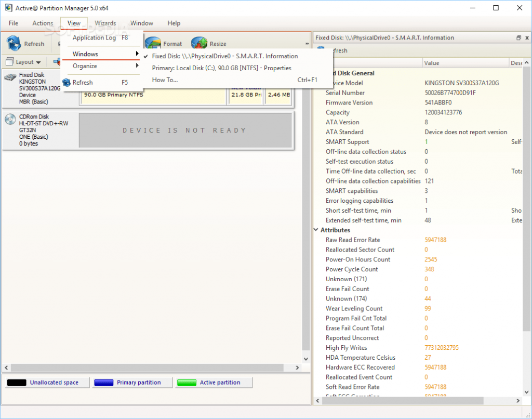
Task: Click the 21.8 GB partition block
Action: 246,95
